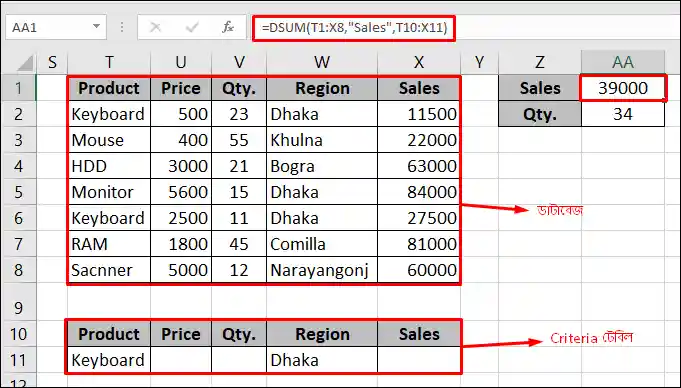Click the Select All corner triangle
This screenshot has height=388, width=681.
(x=25, y=63)
